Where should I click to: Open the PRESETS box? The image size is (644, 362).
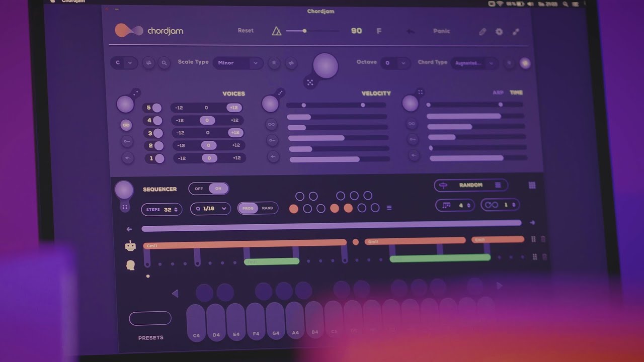(x=150, y=318)
